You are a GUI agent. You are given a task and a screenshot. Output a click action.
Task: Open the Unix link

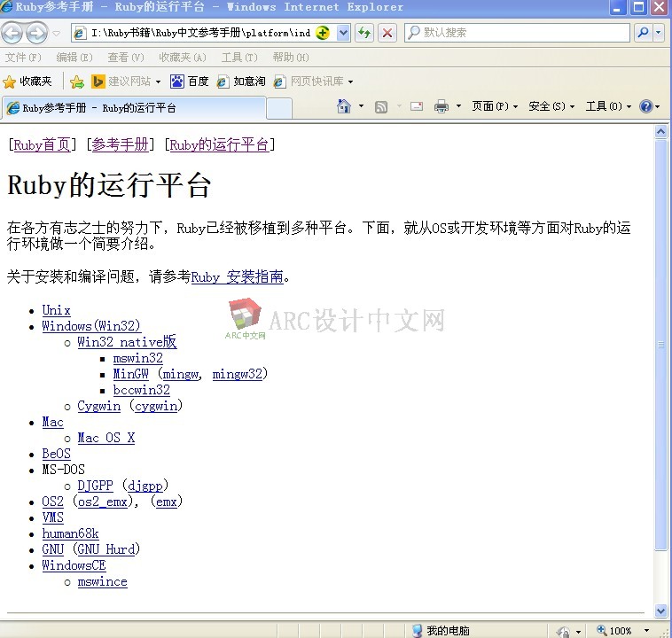coord(56,310)
